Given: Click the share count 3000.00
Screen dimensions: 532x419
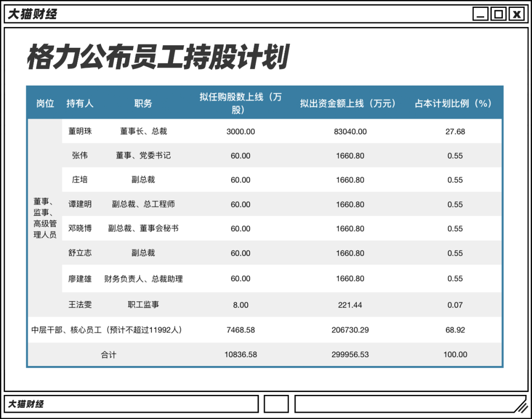Looking at the screenshot, I should pyautogui.click(x=240, y=131).
